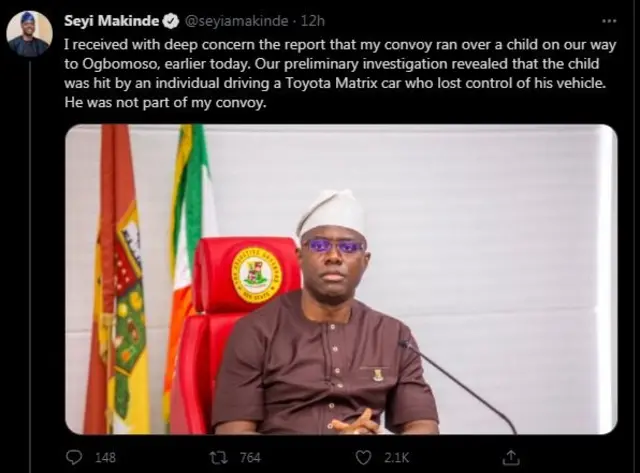The width and height of the screenshot is (640, 473).
Task: Click the microphone in the tweet photo
Action: click(457, 386)
